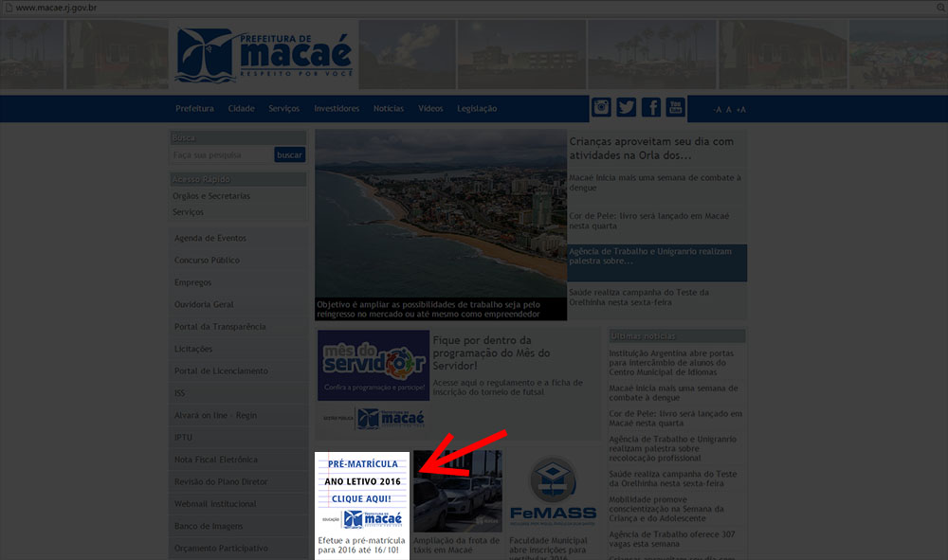Open the YouTube social icon

[675, 107]
